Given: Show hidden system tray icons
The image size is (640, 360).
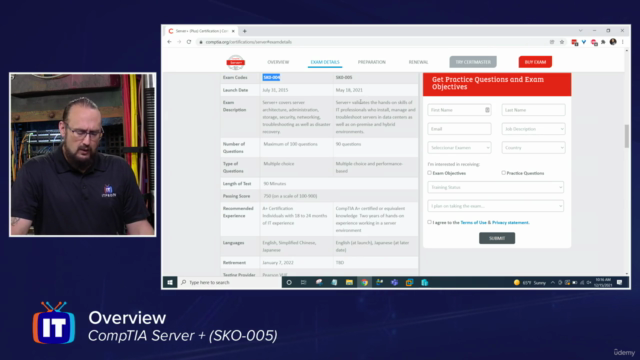Looking at the screenshot, I should tap(553, 282).
